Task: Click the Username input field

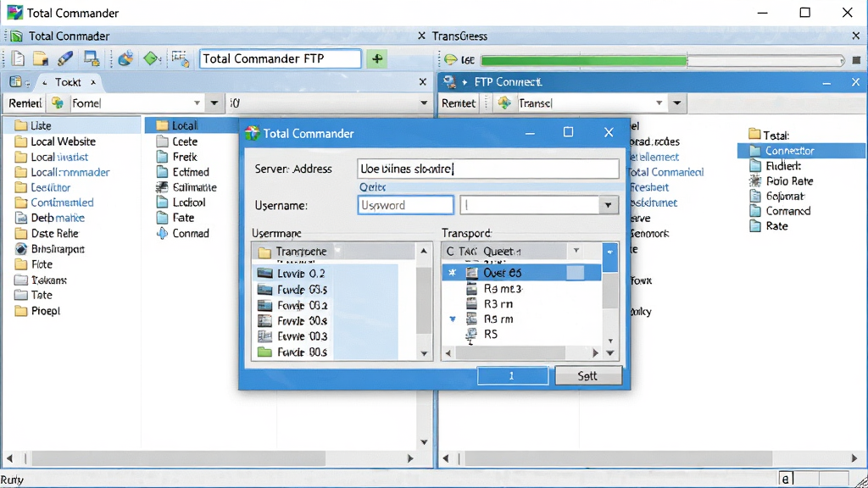Action: point(405,205)
